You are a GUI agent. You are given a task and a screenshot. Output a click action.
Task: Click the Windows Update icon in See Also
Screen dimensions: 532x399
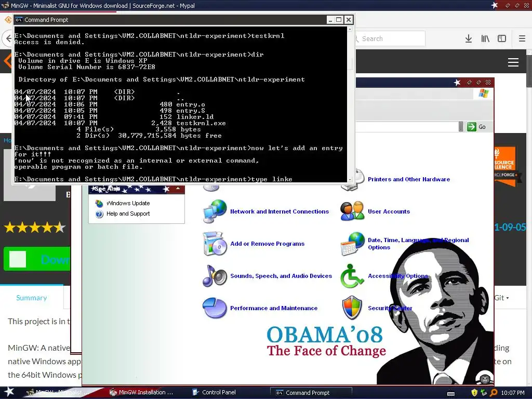[99, 203]
